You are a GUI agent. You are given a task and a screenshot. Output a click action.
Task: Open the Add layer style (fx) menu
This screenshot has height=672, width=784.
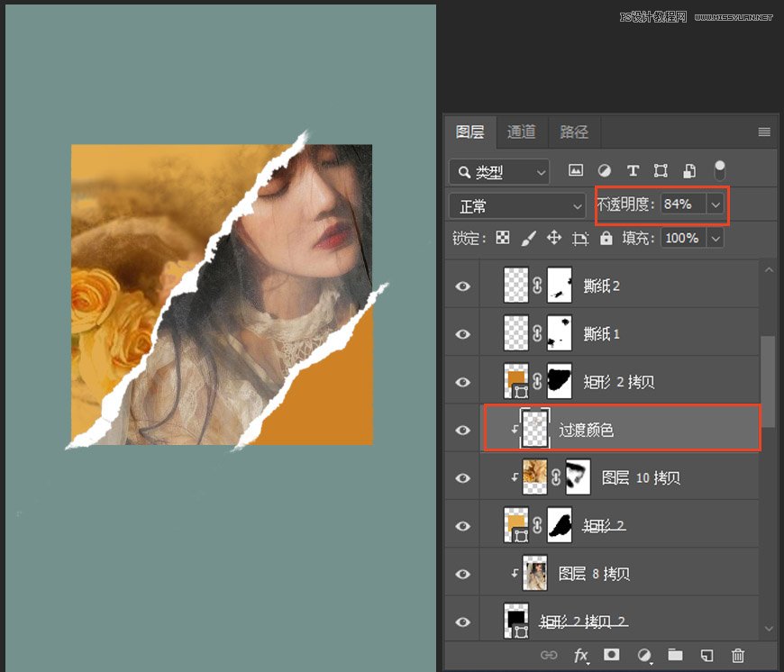pos(581,656)
